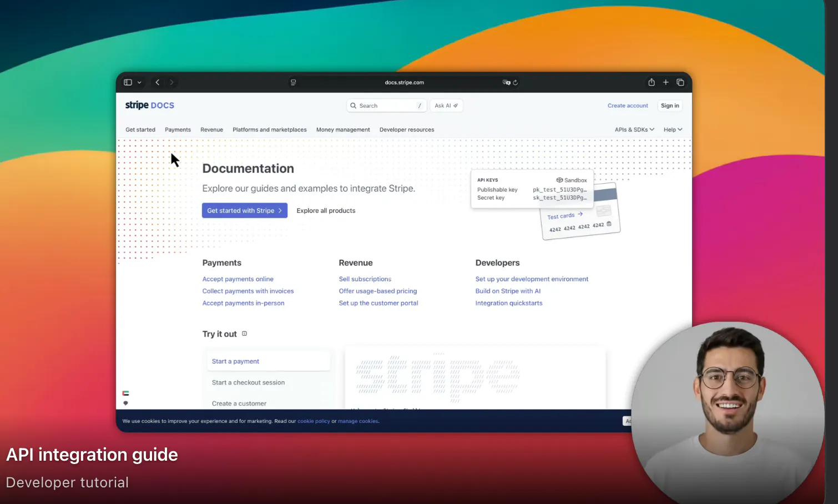The image size is (838, 504).
Task: Click the Search docs field
Action: 387,105
